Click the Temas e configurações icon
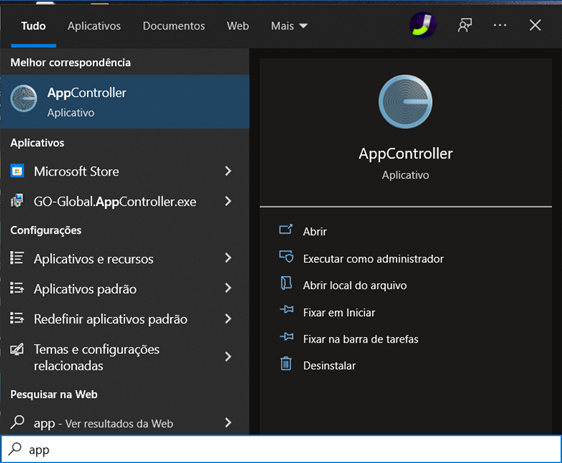 (x=17, y=349)
